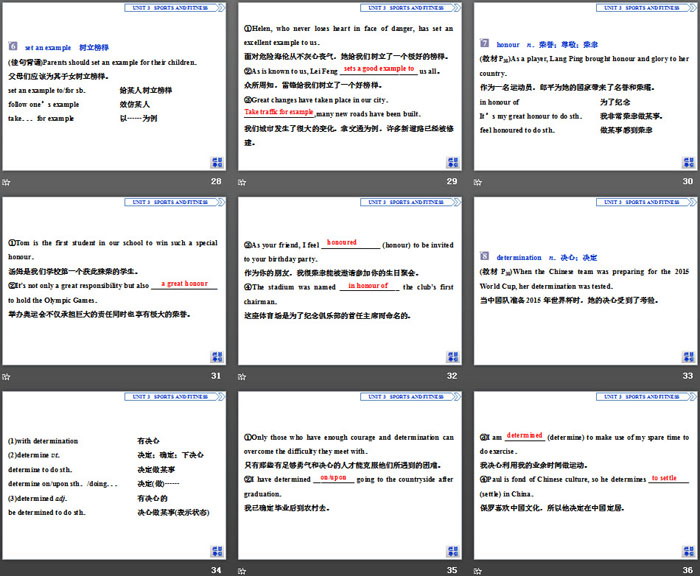Click the slide number 30 label
This screenshot has width=700, height=576.
687,181
